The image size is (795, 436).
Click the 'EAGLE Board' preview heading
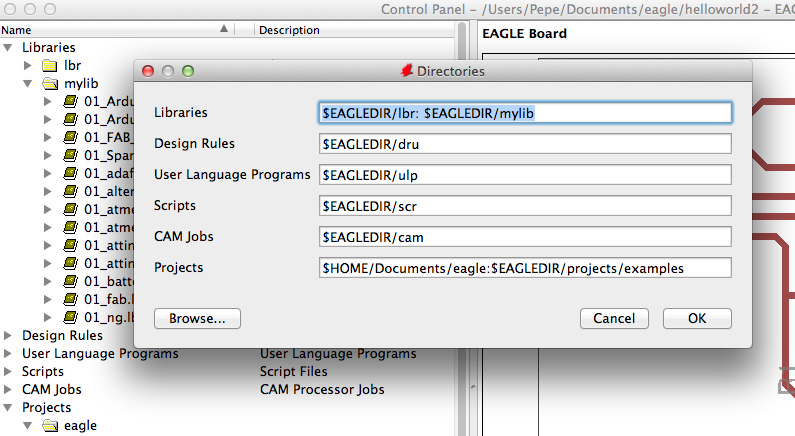tap(524, 33)
